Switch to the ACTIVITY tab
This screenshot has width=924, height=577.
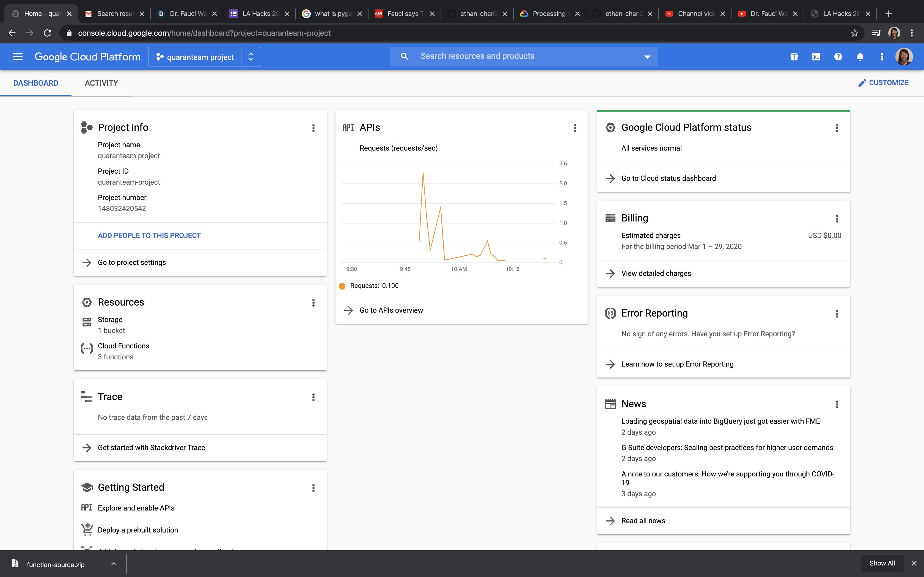pos(101,83)
